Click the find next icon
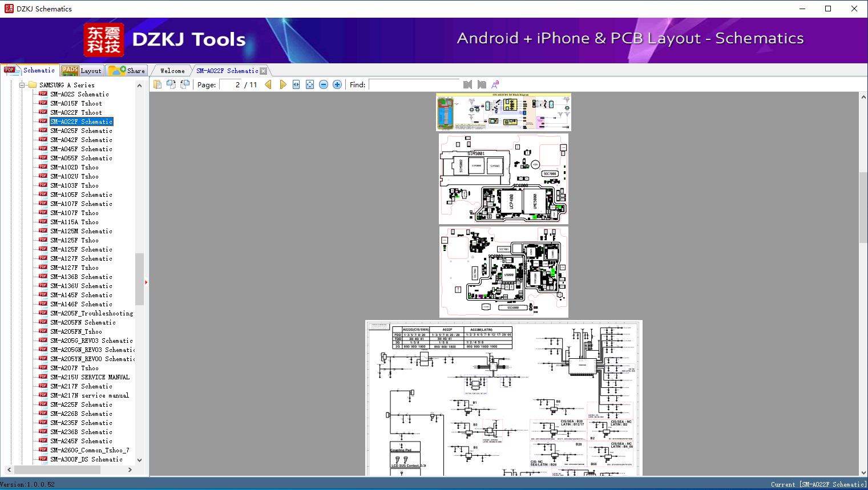The width and height of the screenshot is (868, 490). point(482,84)
